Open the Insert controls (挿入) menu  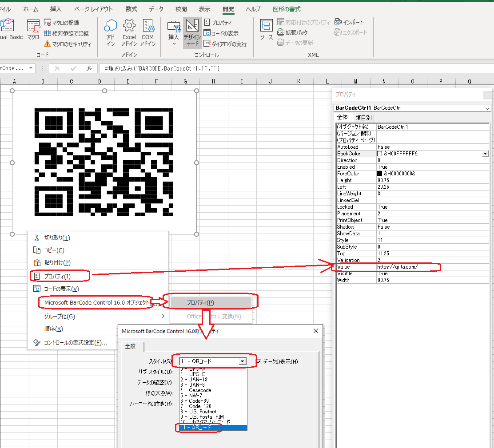tap(174, 33)
